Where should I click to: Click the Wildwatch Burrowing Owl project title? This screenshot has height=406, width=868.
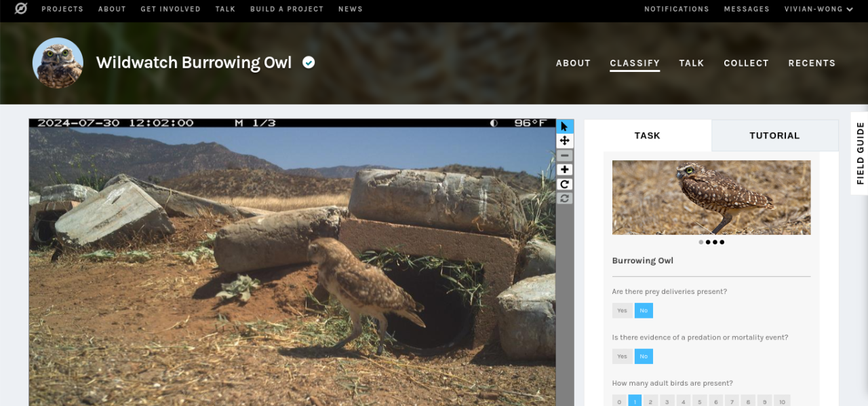pyautogui.click(x=194, y=62)
